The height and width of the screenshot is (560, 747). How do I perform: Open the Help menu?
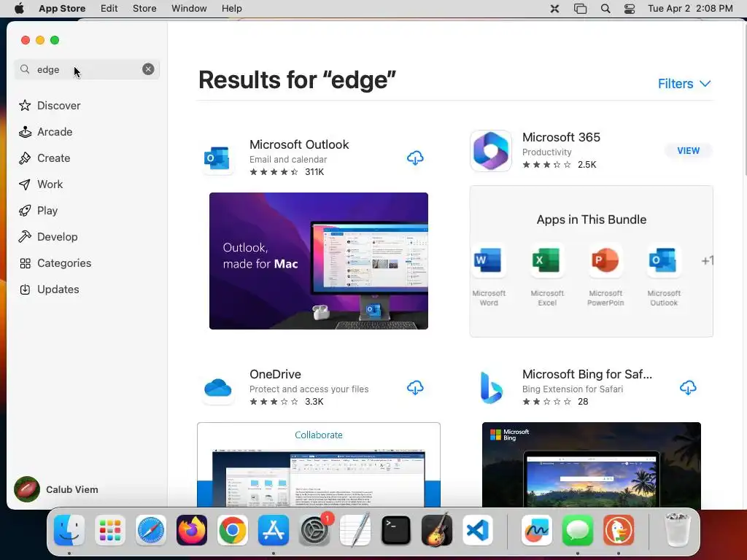[231, 9]
